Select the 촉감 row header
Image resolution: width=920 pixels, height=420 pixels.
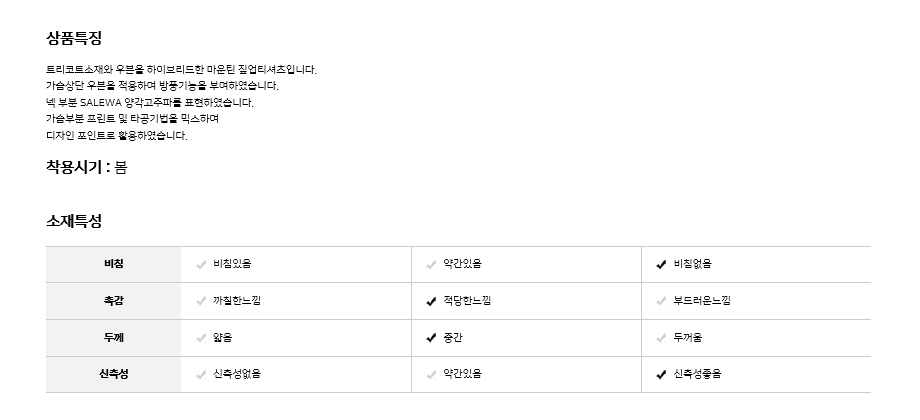pyautogui.click(x=113, y=301)
